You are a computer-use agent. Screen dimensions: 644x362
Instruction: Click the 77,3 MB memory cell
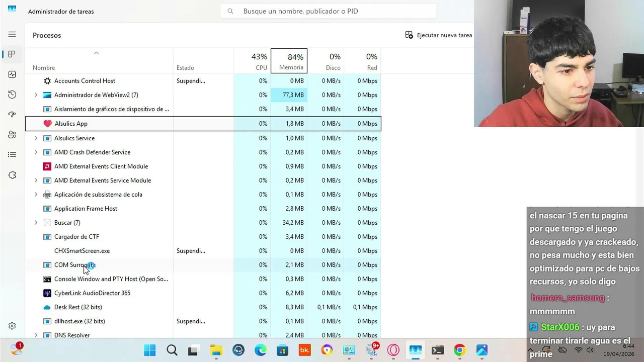(x=289, y=95)
